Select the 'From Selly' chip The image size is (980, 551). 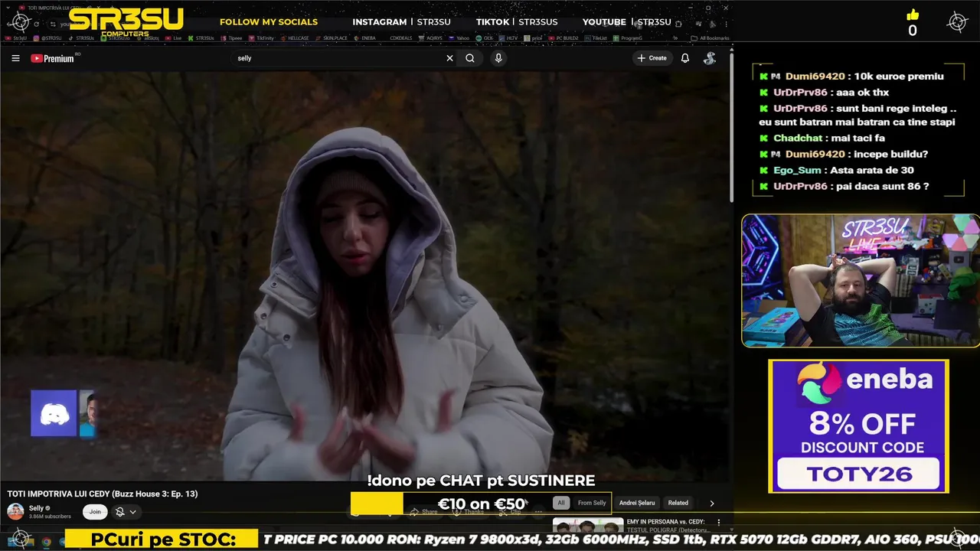tap(592, 503)
